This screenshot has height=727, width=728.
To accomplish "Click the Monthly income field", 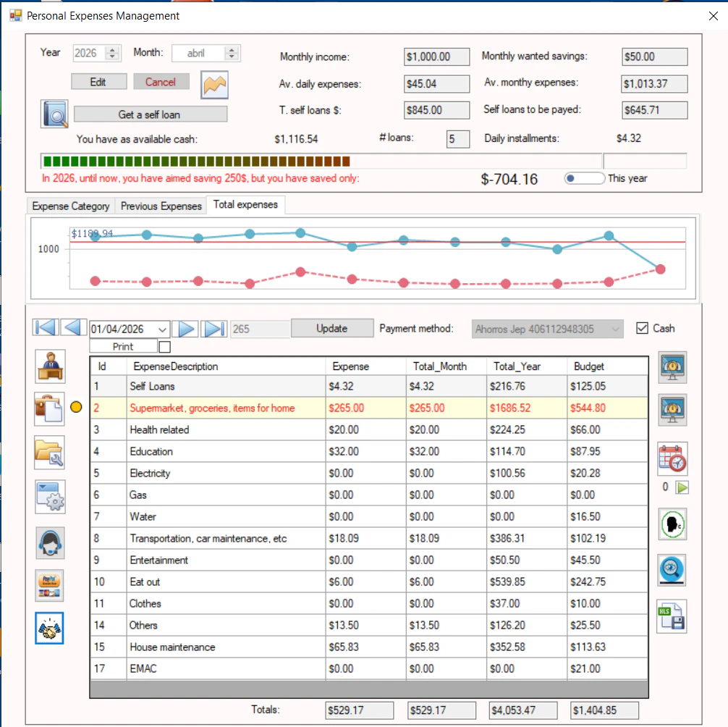I will [x=436, y=56].
